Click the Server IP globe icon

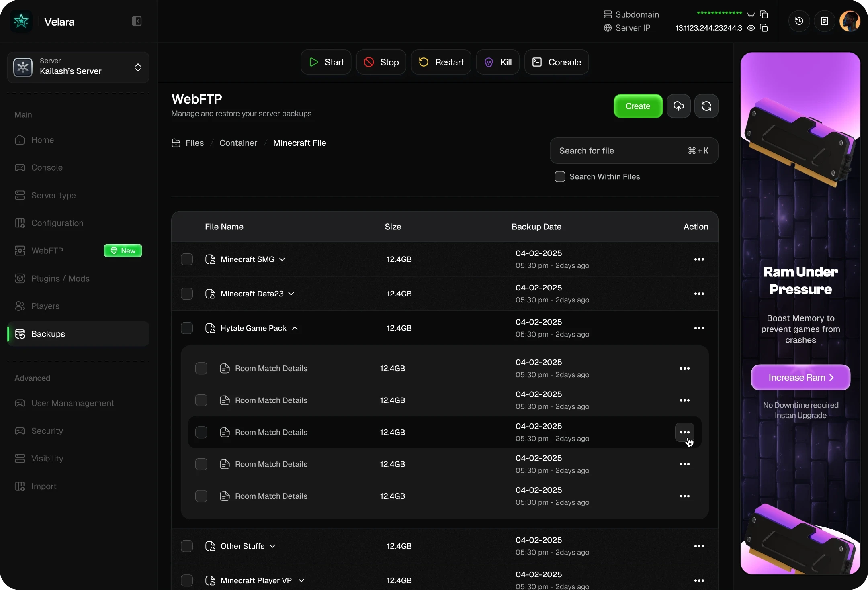(x=608, y=28)
